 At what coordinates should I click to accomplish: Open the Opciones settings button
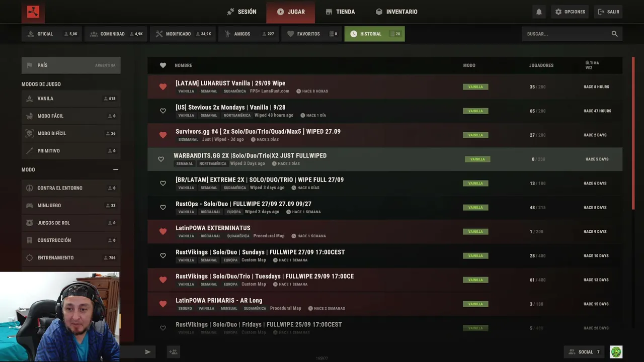(x=570, y=12)
